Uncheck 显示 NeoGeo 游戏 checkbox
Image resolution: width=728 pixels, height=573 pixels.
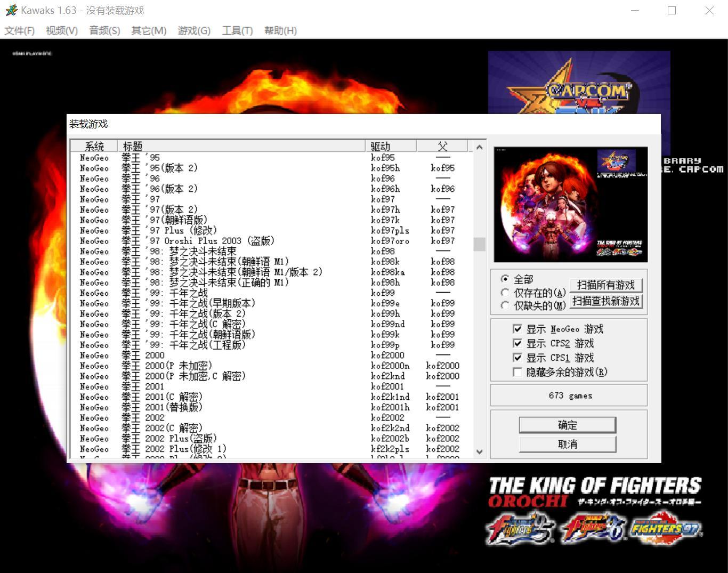(x=517, y=329)
